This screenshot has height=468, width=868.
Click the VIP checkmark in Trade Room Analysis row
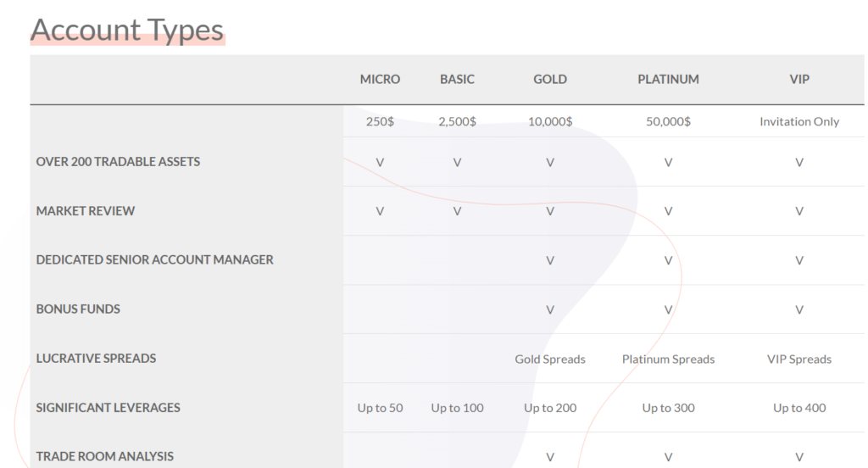[x=798, y=457]
